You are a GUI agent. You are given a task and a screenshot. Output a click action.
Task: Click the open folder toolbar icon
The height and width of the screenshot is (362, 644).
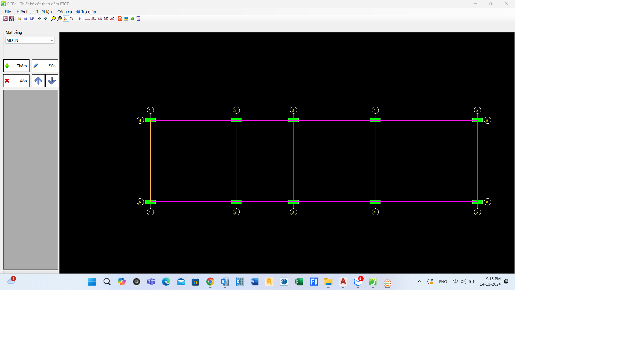coord(19,19)
